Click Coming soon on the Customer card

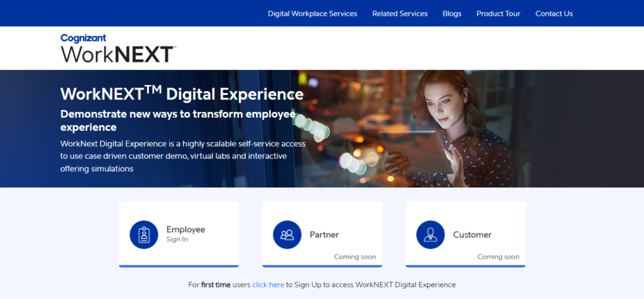click(498, 257)
